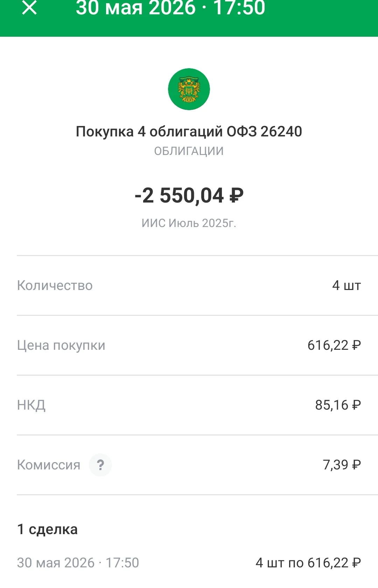Tap the Комиссия label
Screen dimensions: 378x588
[49, 465]
